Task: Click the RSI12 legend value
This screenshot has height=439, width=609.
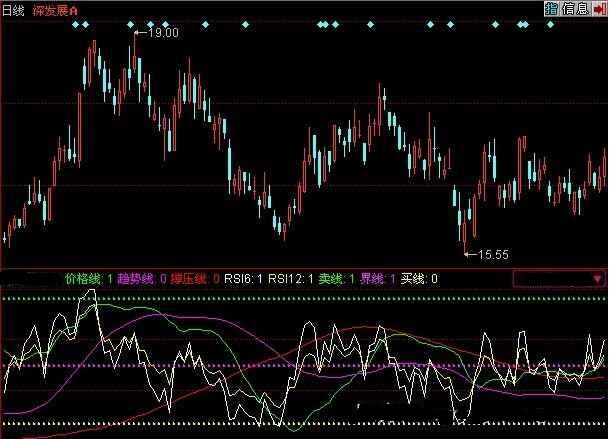Action: click(x=292, y=279)
